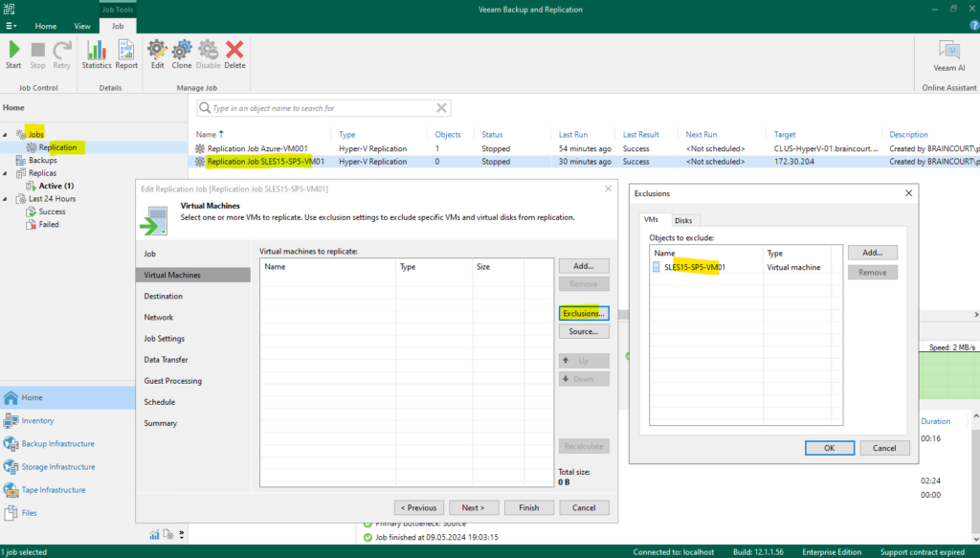Select the Replicas tree node
Image resolution: width=980 pixels, height=558 pixels.
tap(42, 173)
